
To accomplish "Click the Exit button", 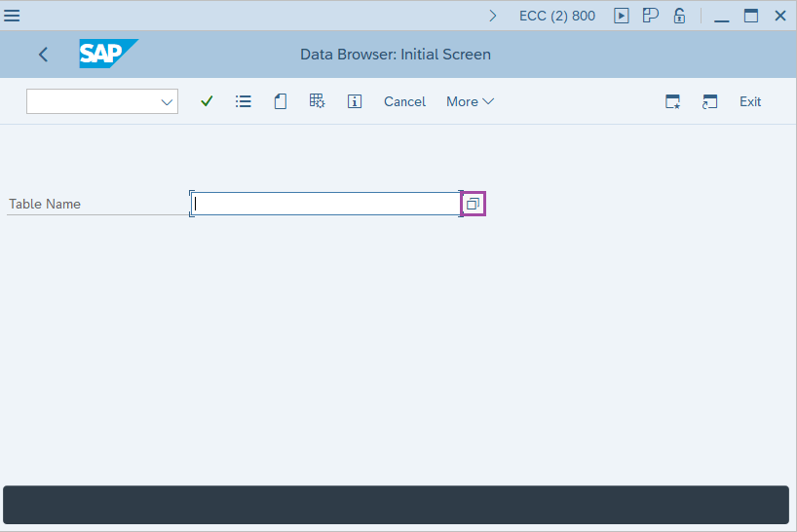I will [750, 101].
